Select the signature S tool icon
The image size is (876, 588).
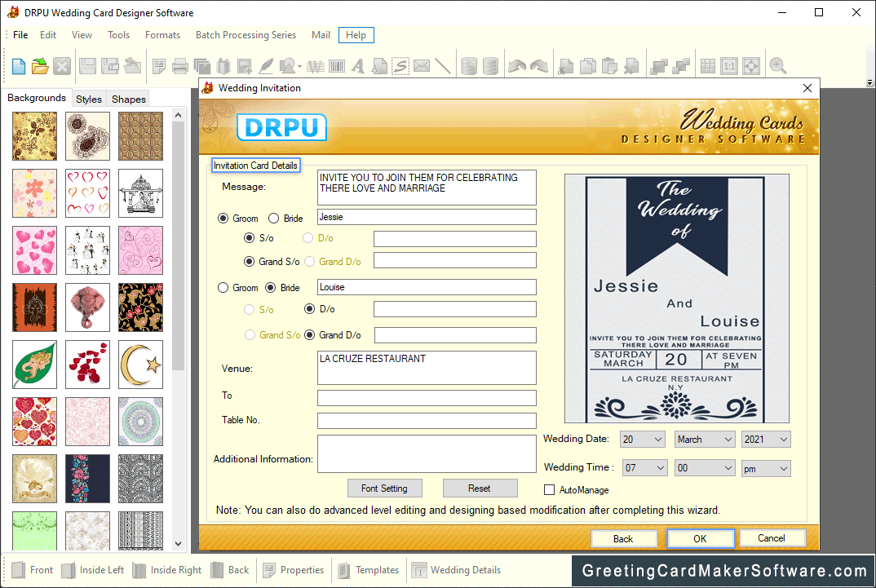[400, 66]
